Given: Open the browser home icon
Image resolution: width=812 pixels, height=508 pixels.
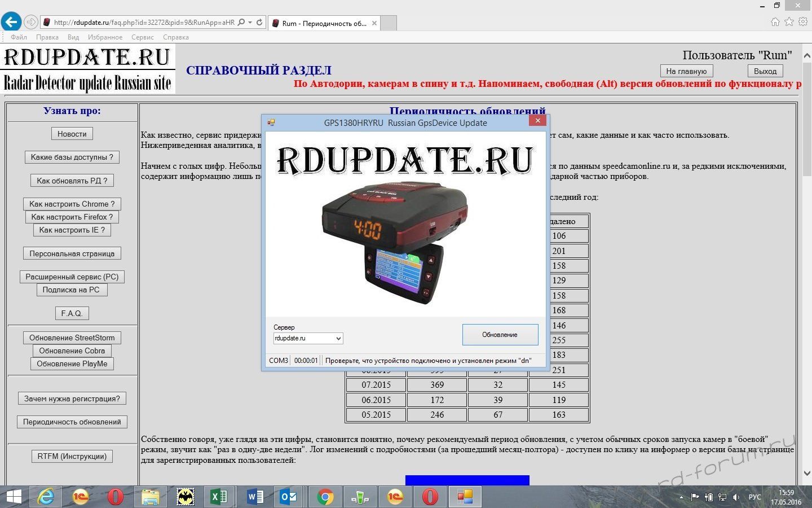Looking at the screenshot, I should click(775, 22).
